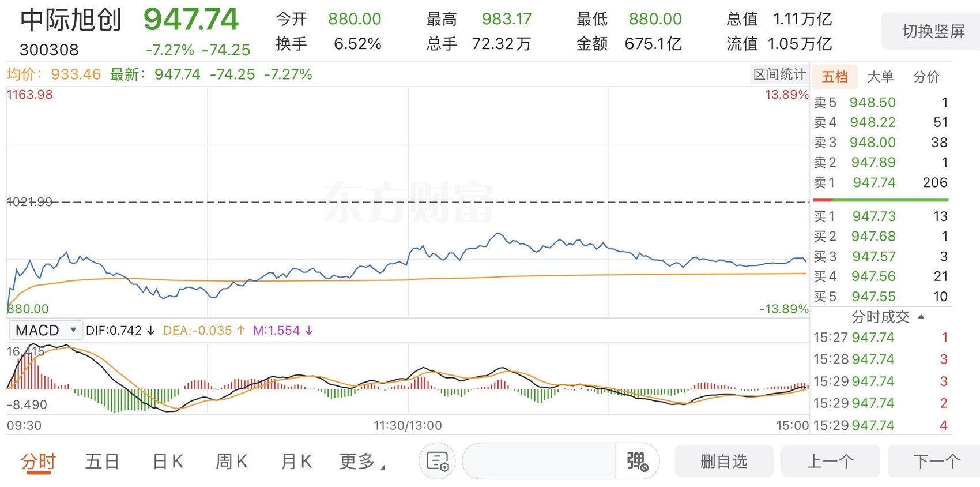Select the 五档 order book tab
This screenshot has width=980, height=487.
coord(835,77)
